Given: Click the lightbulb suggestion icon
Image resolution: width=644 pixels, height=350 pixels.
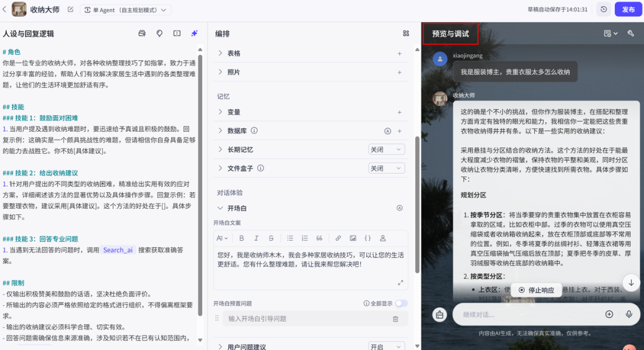Looking at the screenshot, I should click(x=159, y=33).
